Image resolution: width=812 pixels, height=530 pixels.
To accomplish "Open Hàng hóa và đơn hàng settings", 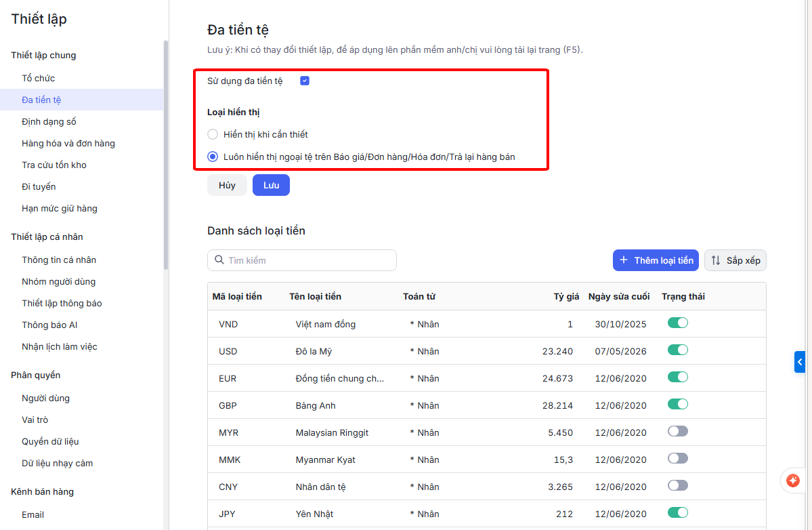I will [x=68, y=144].
